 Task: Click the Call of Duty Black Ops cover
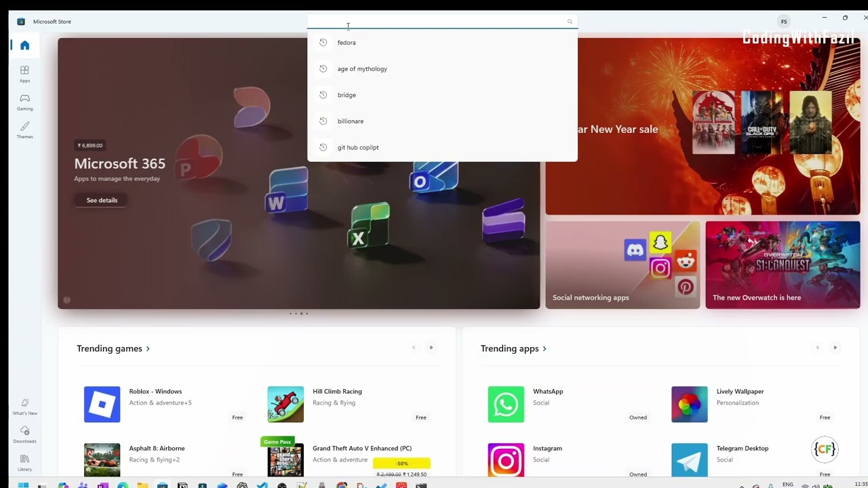762,123
